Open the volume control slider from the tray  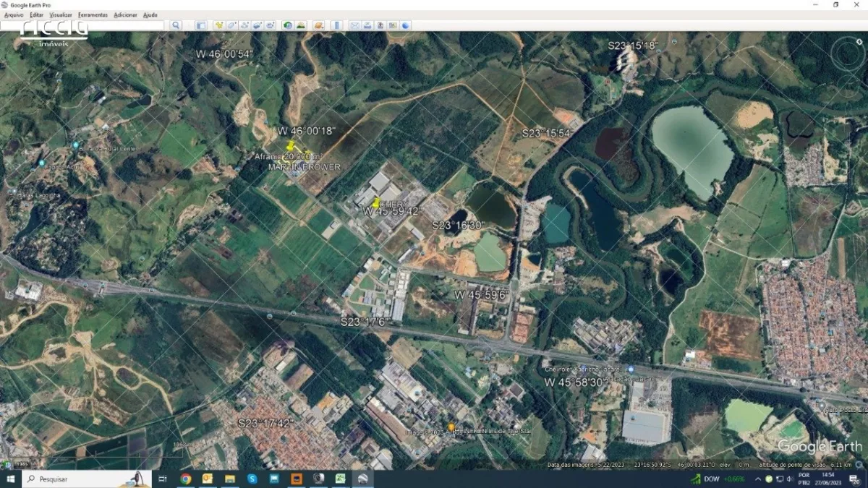pos(790,479)
